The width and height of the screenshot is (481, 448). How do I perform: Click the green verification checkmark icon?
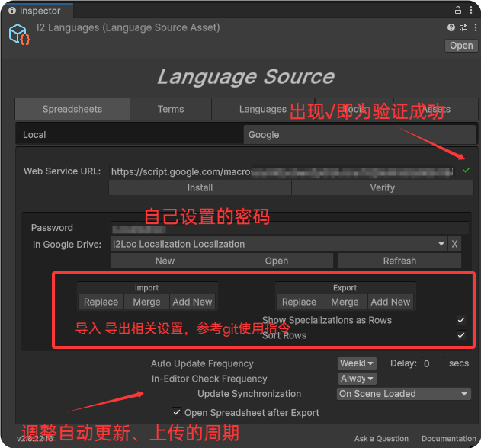pyautogui.click(x=467, y=170)
